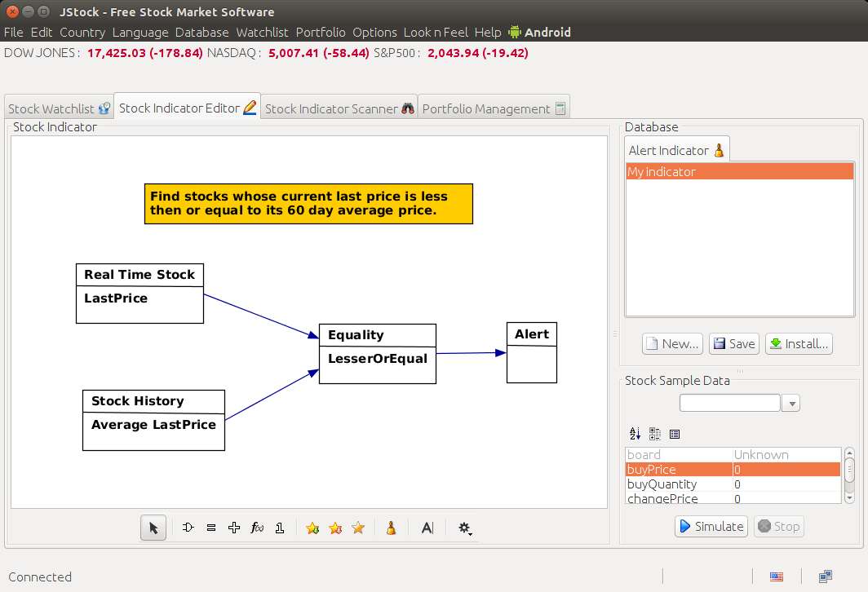Viewport: 868px width, 592px height.
Task: Choose the equality operator tool
Action: click(211, 528)
